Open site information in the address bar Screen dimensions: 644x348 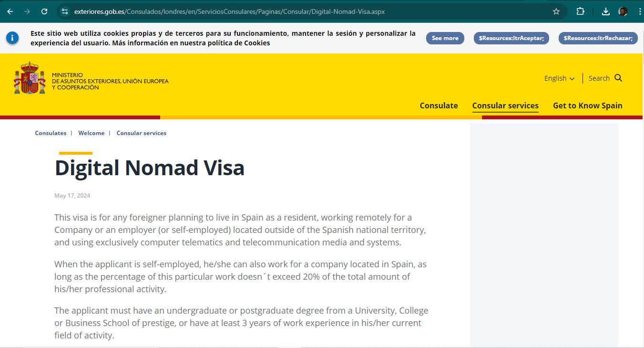pyautogui.click(x=64, y=11)
